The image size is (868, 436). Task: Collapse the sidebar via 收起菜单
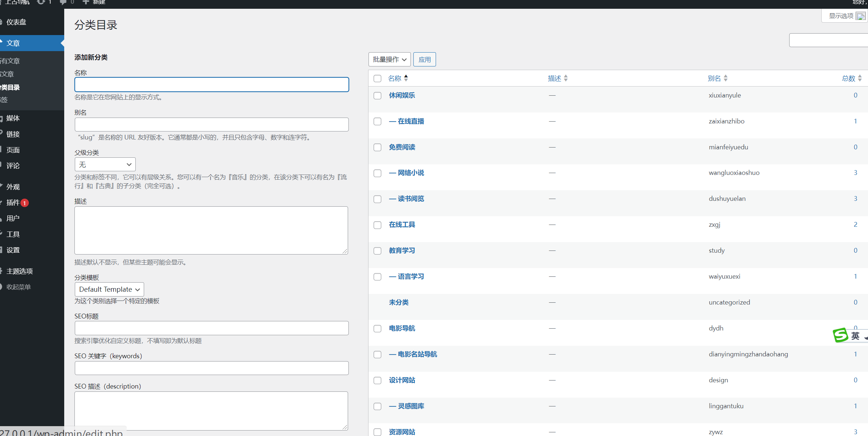[x=18, y=287]
